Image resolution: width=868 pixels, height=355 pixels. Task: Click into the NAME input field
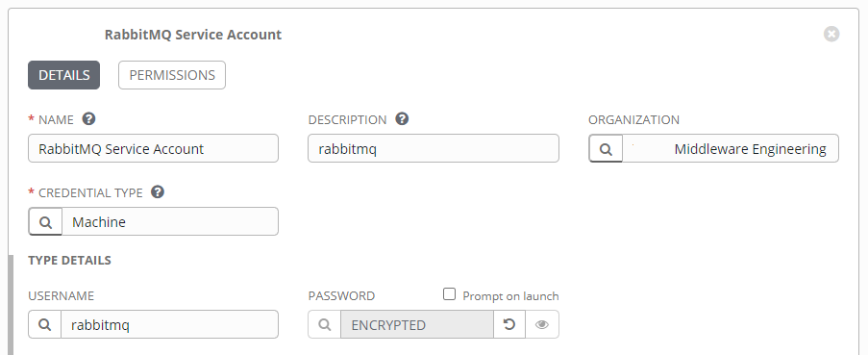click(x=154, y=148)
